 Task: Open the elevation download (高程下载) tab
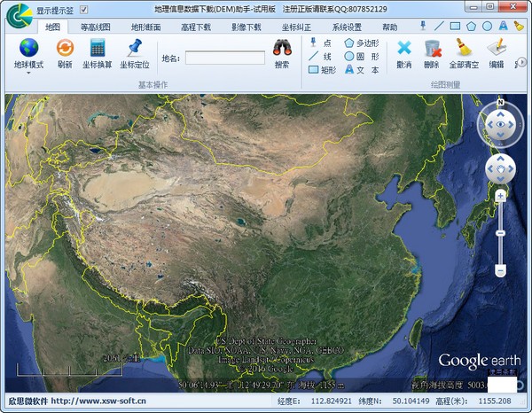click(x=196, y=27)
